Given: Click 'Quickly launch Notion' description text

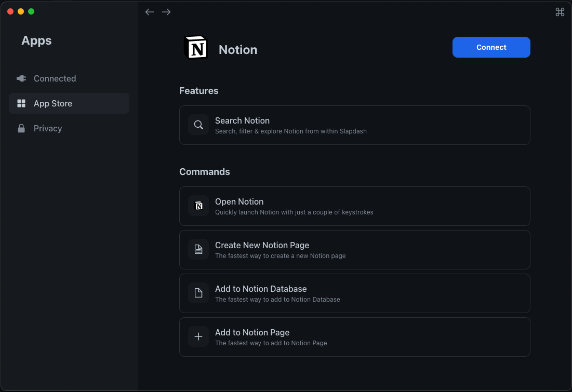Looking at the screenshot, I should [x=294, y=212].
